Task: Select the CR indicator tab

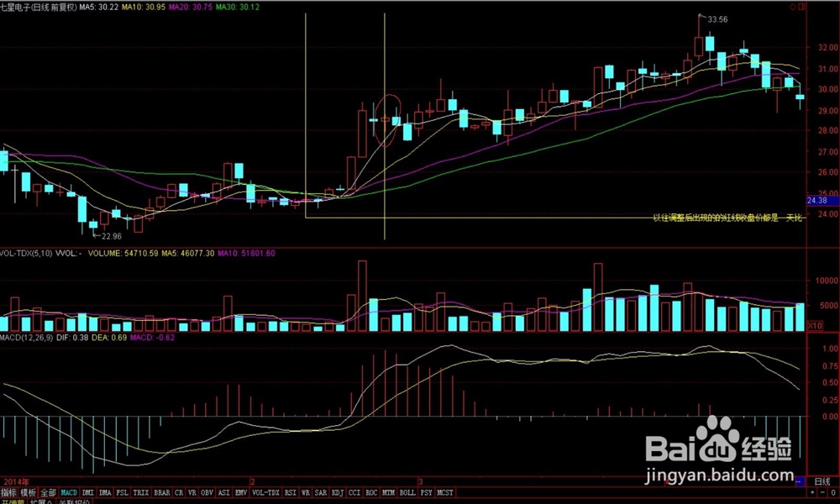Action: pyautogui.click(x=178, y=493)
